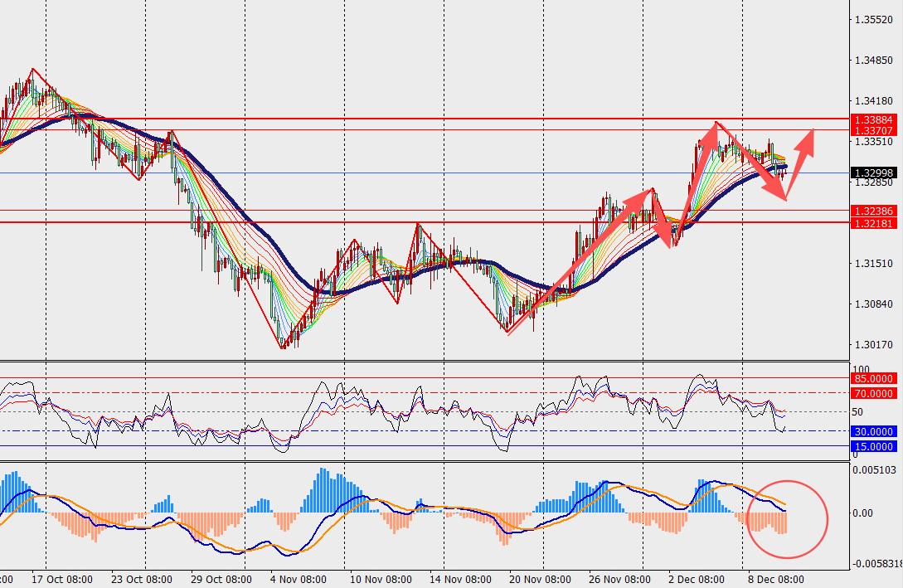Select the 26 Nov 08:00 time axis label
Image resolution: width=903 pixels, height=588 pixels.
click(x=621, y=579)
